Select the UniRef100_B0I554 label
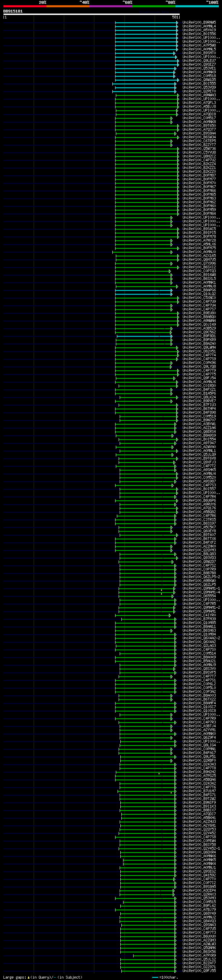Image resolution: width=222 pixels, height=980 pixels. 199,439
